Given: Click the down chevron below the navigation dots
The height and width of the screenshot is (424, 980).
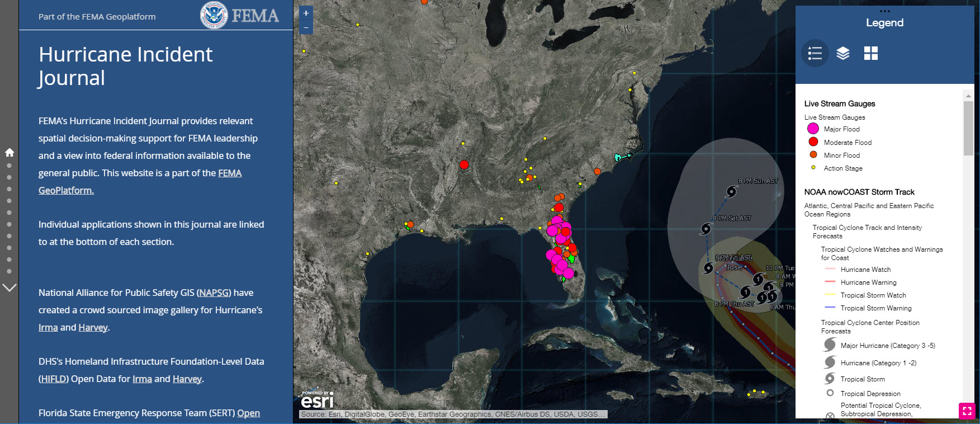Looking at the screenshot, I should tap(10, 288).
